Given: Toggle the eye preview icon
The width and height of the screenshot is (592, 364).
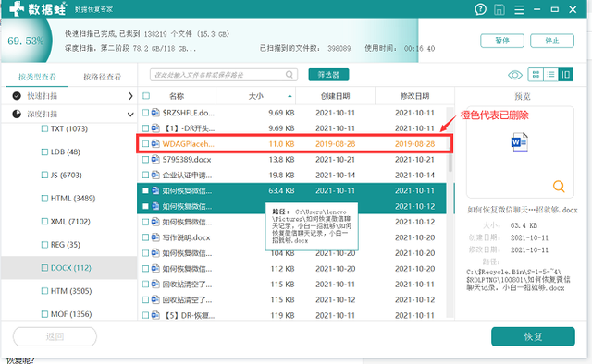Looking at the screenshot, I should (x=515, y=75).
